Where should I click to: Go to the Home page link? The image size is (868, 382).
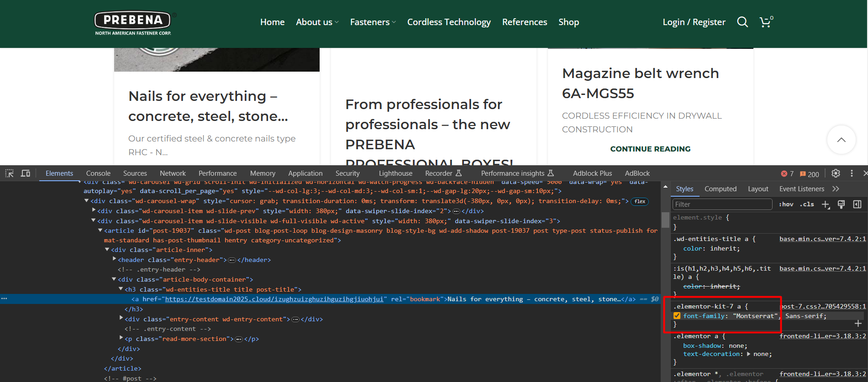coord(272,22)
